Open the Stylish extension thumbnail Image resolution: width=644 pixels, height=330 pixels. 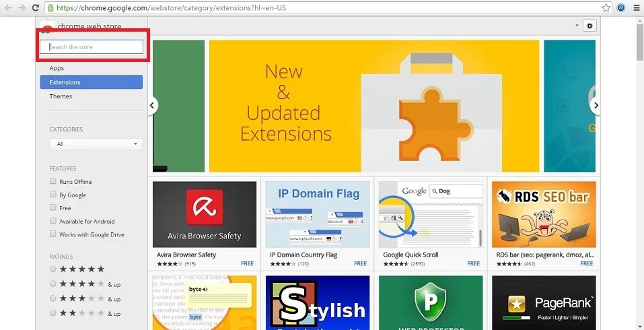click(318, 303)
